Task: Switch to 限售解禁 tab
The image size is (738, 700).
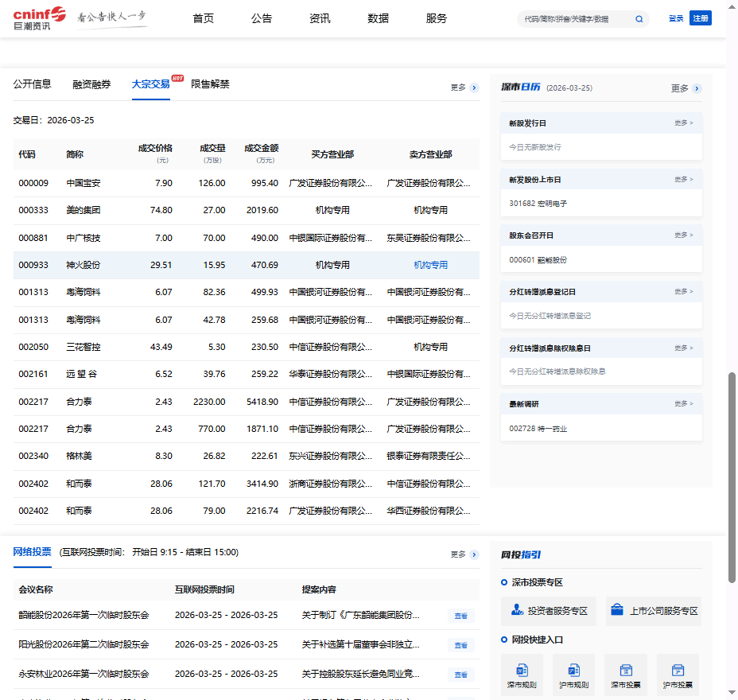Action: (x=210, y=84)
